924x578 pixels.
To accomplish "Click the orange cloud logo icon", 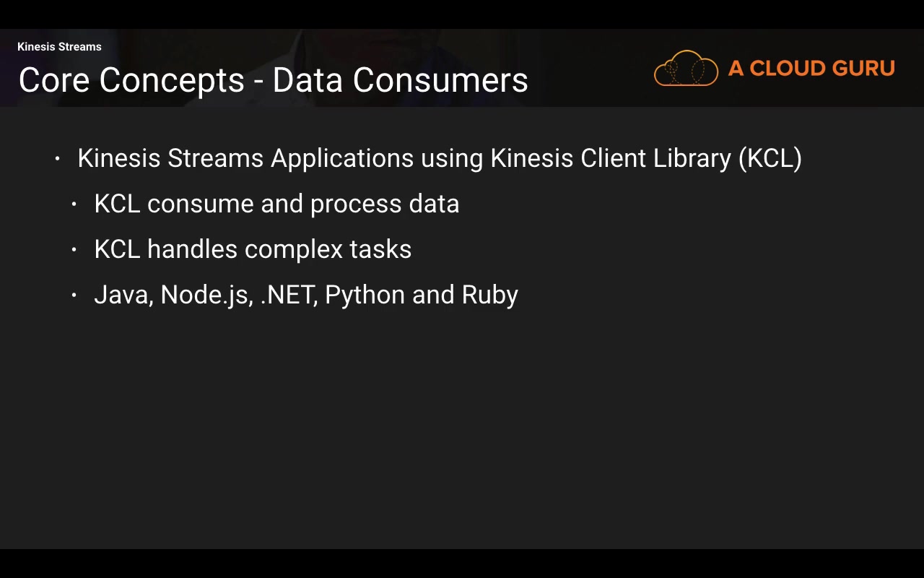I will pyautogui.click(x=686, y=69).
